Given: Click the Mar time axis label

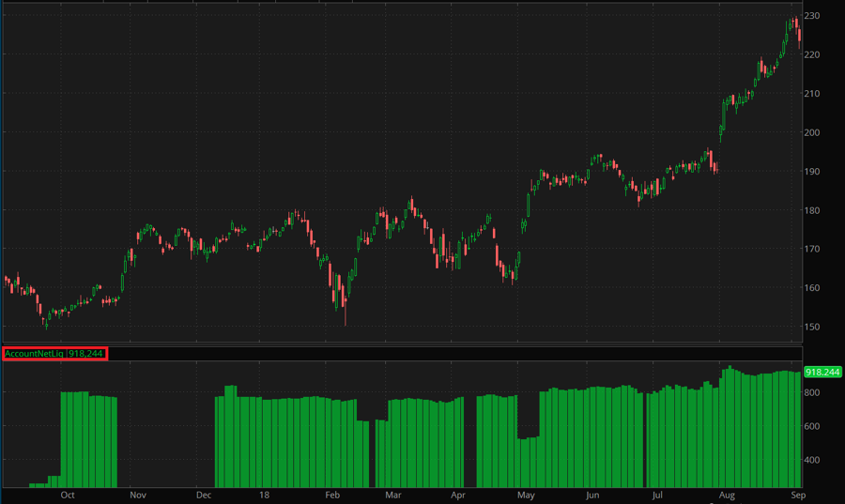Looking at the screenshot, I should pos(393,494).
